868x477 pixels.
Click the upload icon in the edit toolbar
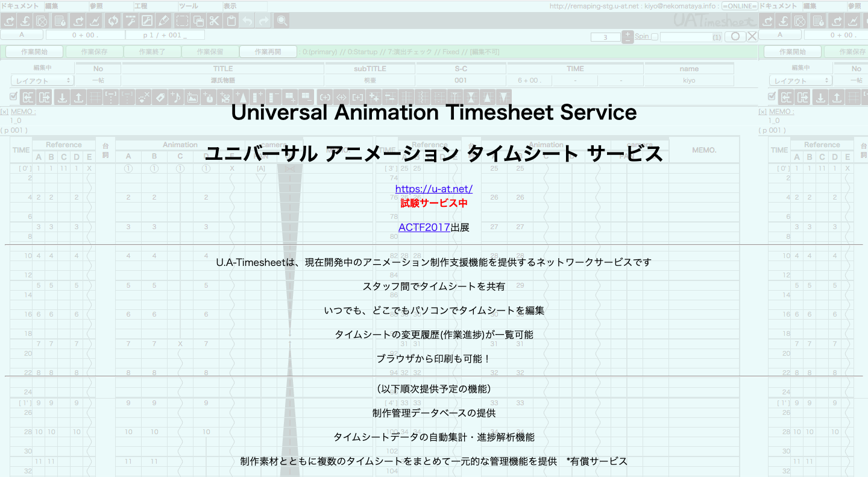78,96
